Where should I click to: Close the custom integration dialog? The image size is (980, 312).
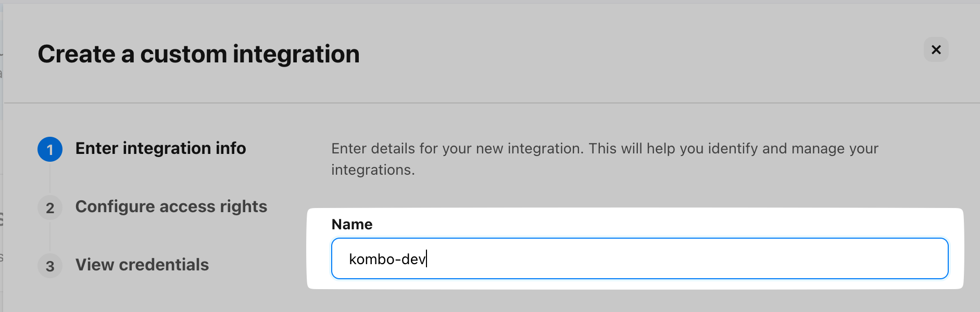tap(936, 50)
